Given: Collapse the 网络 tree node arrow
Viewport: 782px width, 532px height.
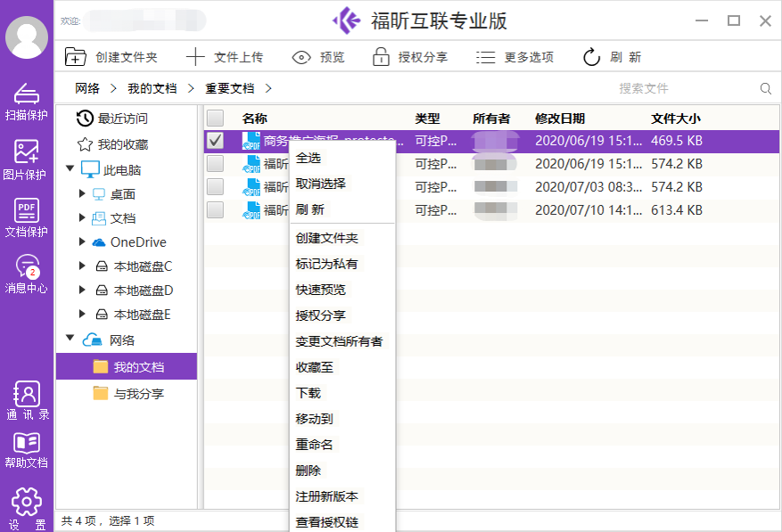Looking at the screenshot, I should (70, 339).
